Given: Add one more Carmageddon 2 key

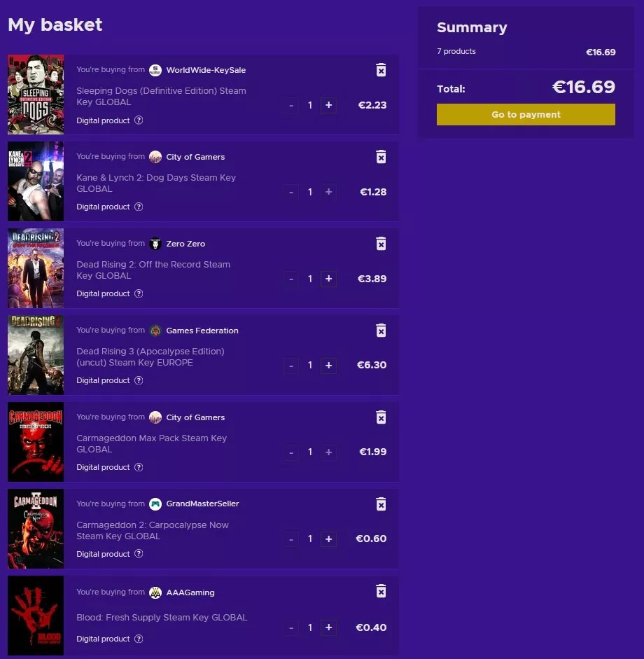Looking at the screenshot, I should click(x=328, y=539).
